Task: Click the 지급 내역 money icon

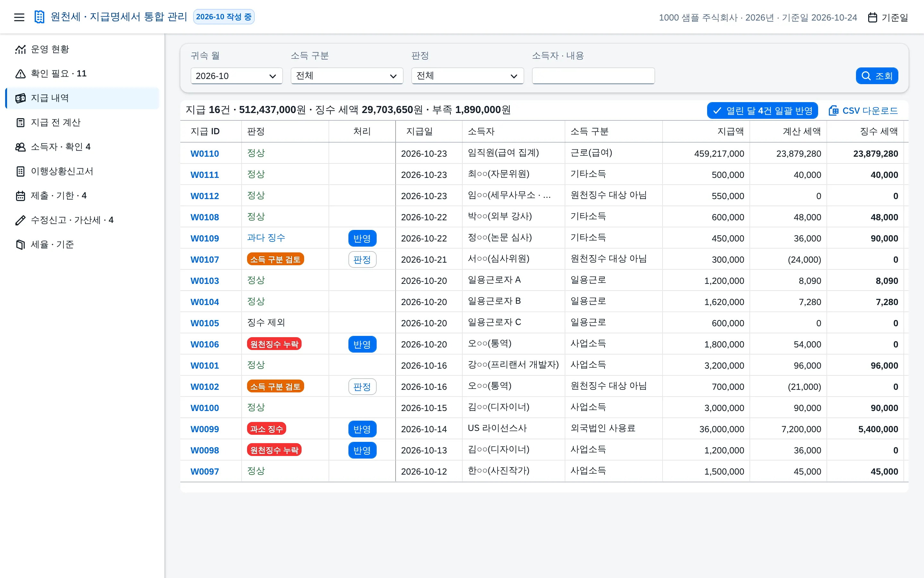Action: tap(21, 98)
